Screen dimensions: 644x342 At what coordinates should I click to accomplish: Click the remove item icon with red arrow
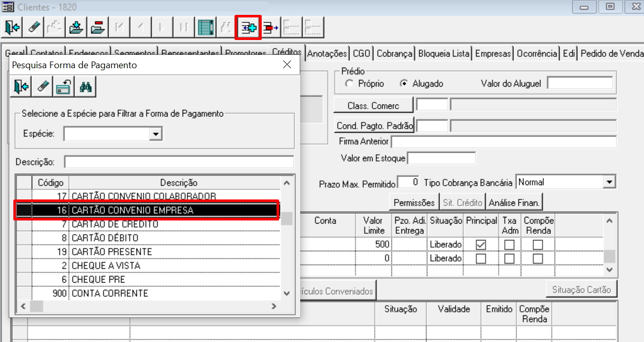[270, 27]
